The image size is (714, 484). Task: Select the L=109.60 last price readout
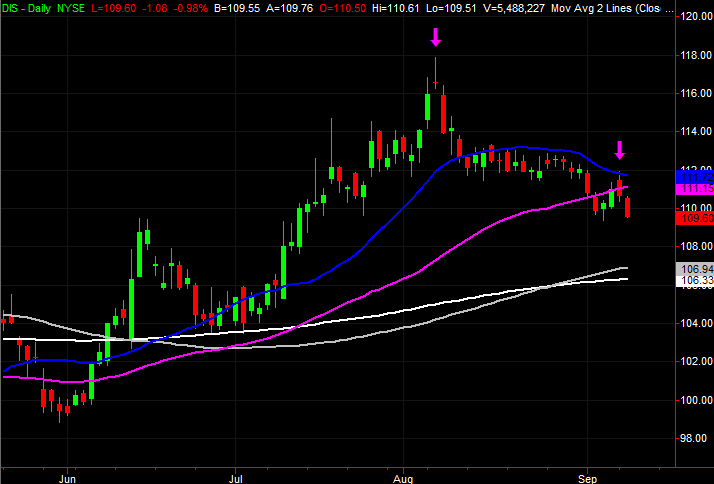tap(113, 8)
